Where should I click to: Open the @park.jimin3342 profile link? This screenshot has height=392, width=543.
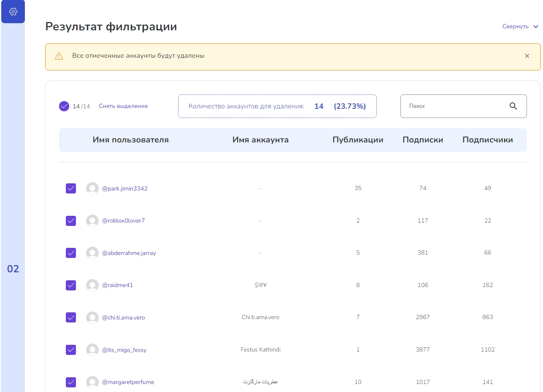(125, 188)
